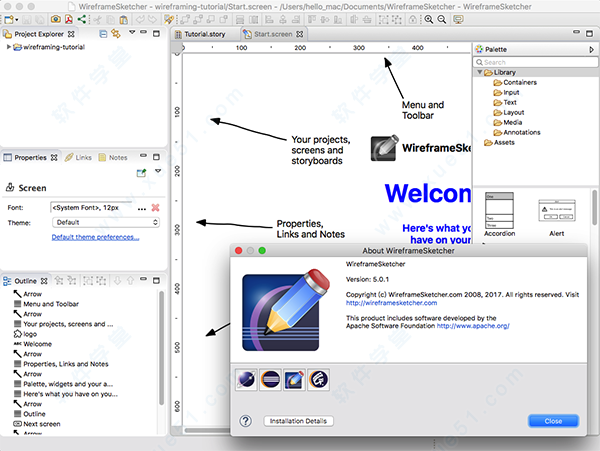Expand the wireframing-tutorial project node
The image size is (600, 451).
(x=8, y=47)
